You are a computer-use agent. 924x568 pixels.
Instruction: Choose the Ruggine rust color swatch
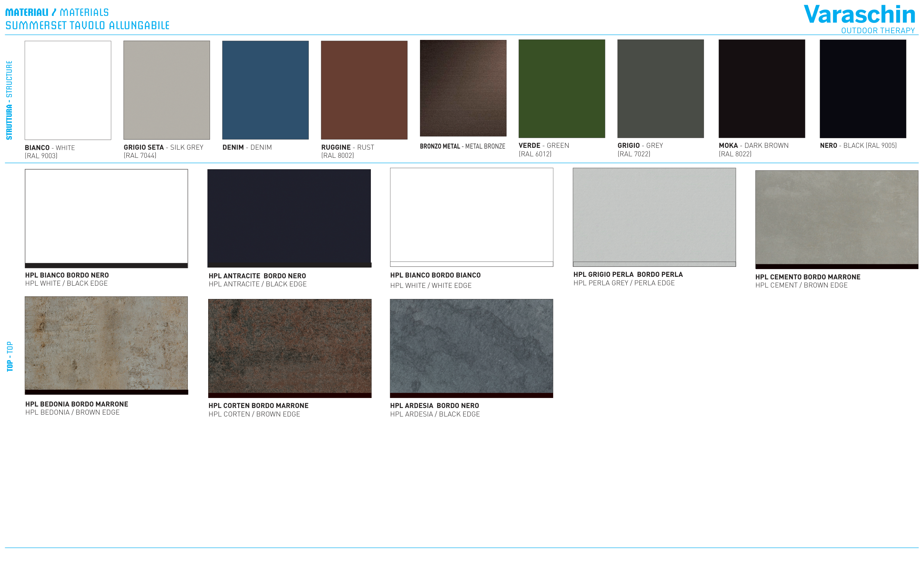click(x=365, y=90)
